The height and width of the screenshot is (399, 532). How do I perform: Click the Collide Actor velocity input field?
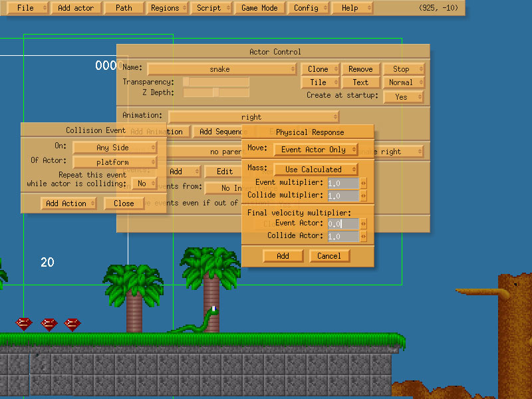click(x=343, y=237)
